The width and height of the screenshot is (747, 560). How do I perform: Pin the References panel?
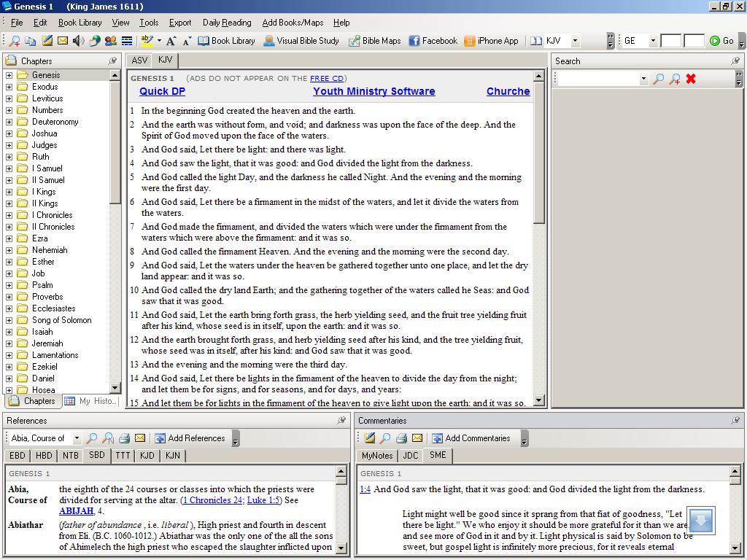pyautogui.click(x=341, y=421)
